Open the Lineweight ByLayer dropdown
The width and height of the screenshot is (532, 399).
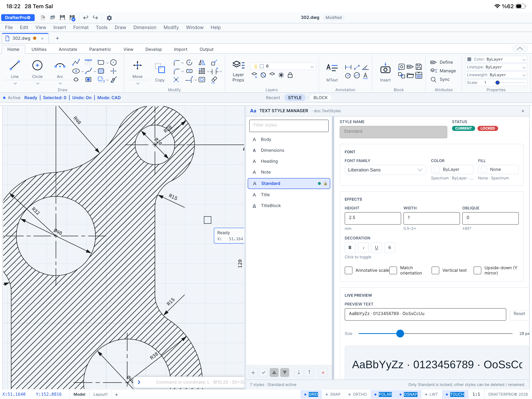496,75
